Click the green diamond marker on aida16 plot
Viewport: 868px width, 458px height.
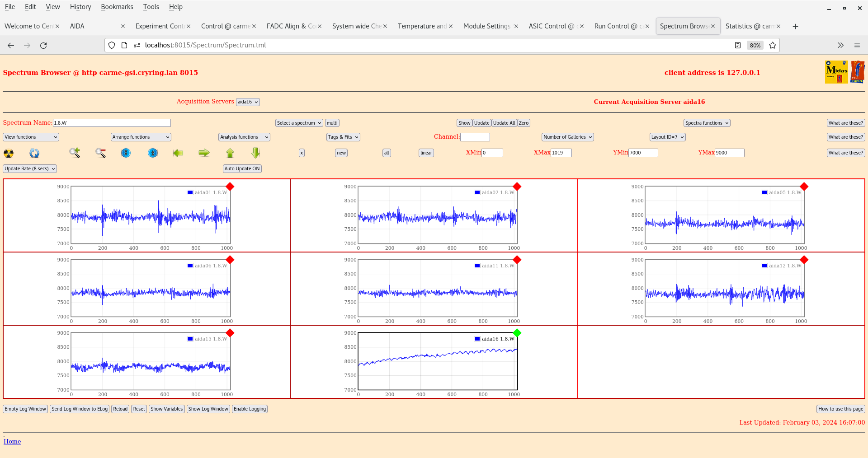(x=517, y=333)
